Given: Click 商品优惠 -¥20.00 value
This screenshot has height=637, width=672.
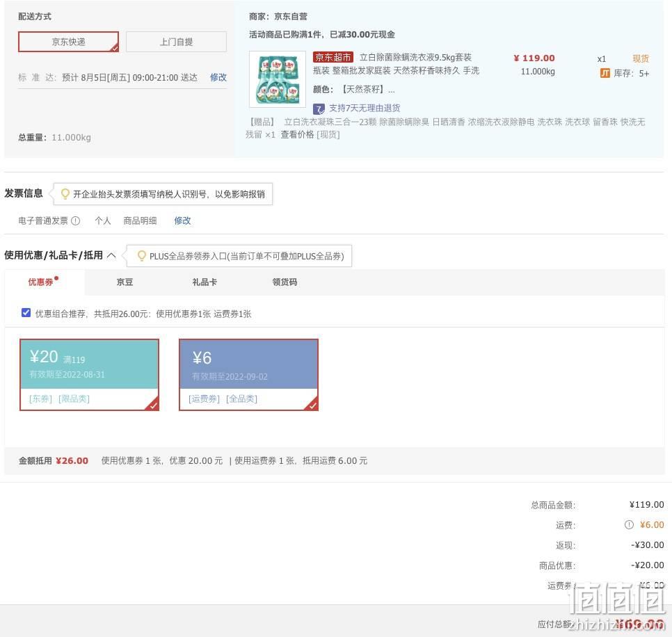Looking at the screenshot, I should click(x=647, y=565).
